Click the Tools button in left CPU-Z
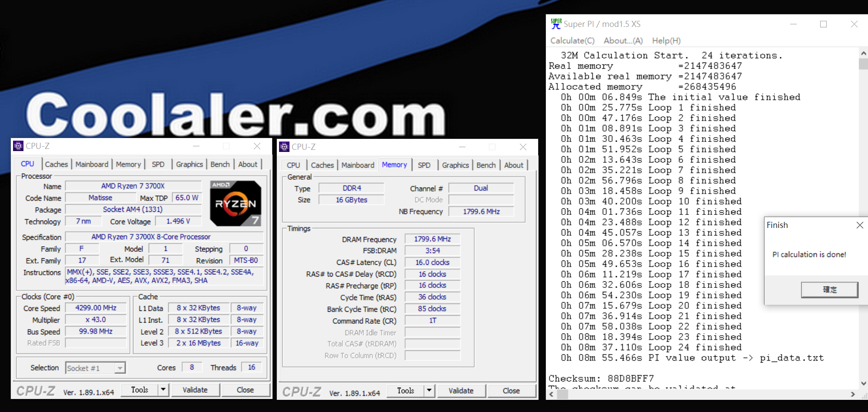The image size is (868, 412). pyautogui.click(x=140, y=389)
